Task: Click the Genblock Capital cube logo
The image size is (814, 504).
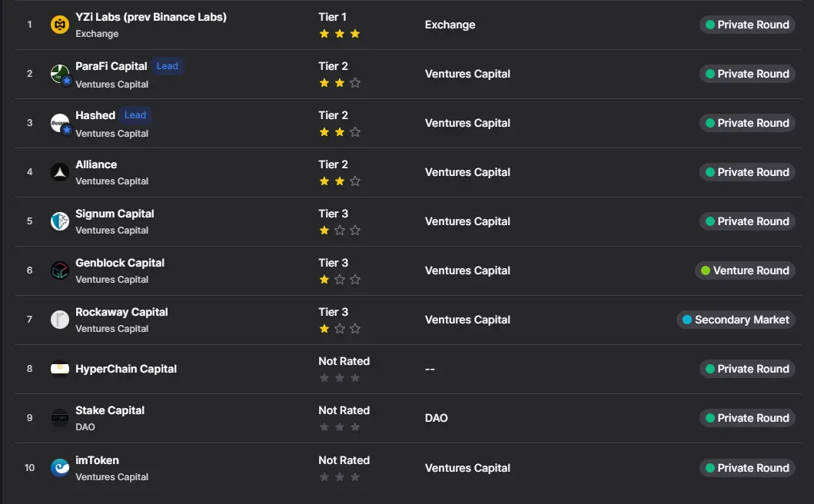Action: click(60, 270)
